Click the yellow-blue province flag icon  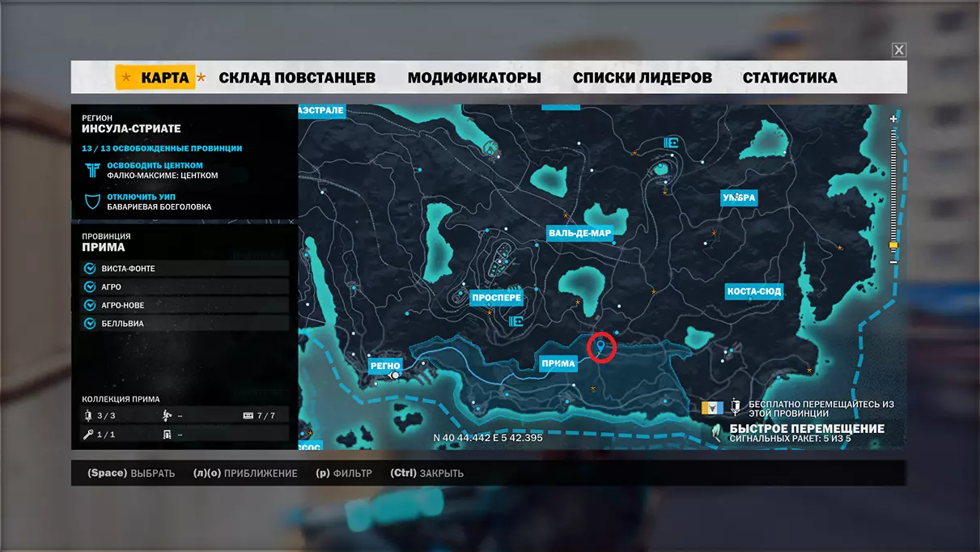[711, 407]
